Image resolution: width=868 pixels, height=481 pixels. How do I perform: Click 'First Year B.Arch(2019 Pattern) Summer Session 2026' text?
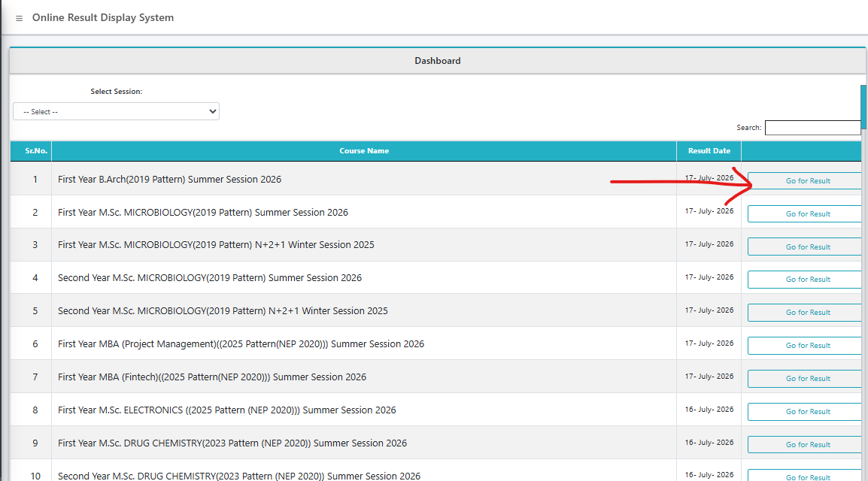point(169,179)
